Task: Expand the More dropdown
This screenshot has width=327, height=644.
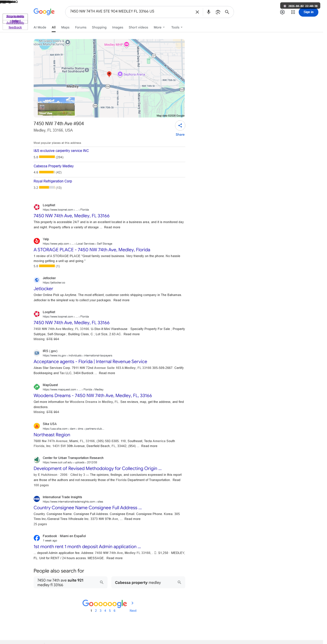Action: 159,27
